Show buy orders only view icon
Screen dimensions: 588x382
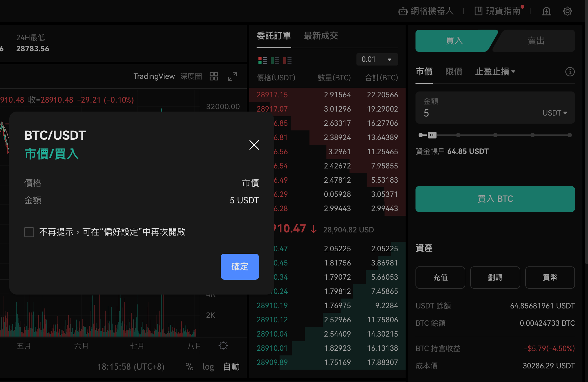275,61
